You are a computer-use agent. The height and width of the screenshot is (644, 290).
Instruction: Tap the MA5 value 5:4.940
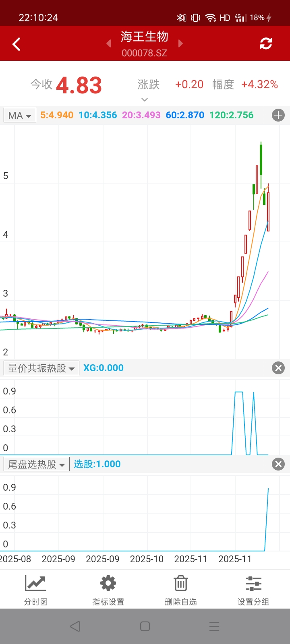click(x=57, y=115)
